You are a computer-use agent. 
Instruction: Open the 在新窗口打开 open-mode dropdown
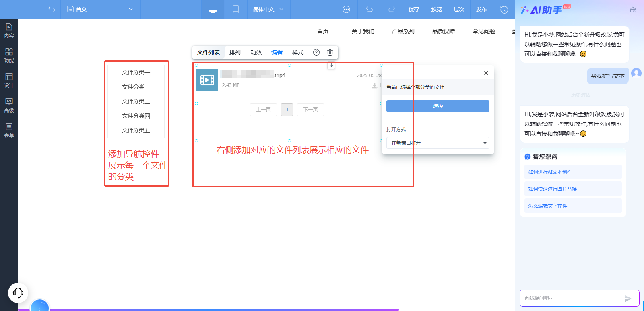click(x=438, y=143)
